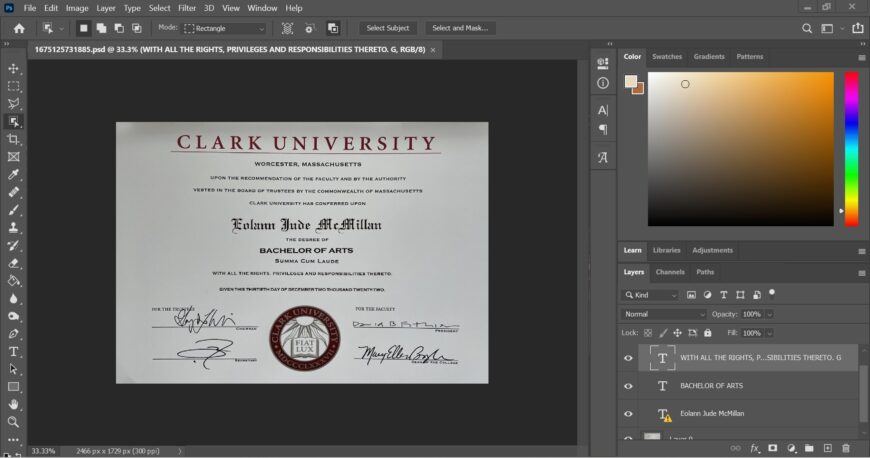Select the Move tool
This screenshot has height=458, width=870.
tap(13, 69)
